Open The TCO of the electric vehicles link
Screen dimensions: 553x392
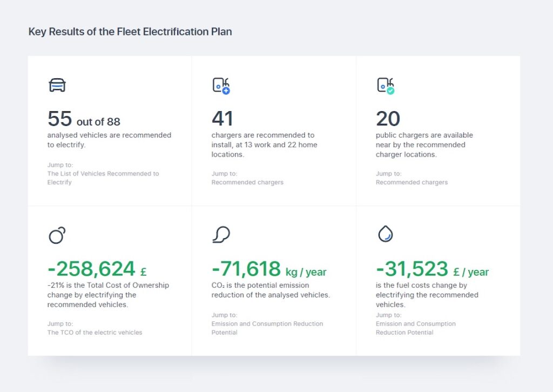pyautogui.click(x=95, y=333)
